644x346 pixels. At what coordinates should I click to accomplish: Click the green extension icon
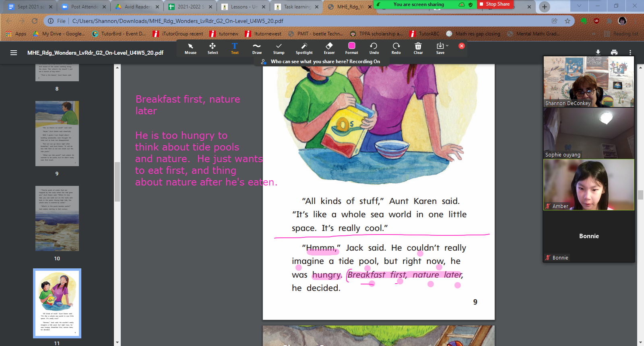click(584, 21)
